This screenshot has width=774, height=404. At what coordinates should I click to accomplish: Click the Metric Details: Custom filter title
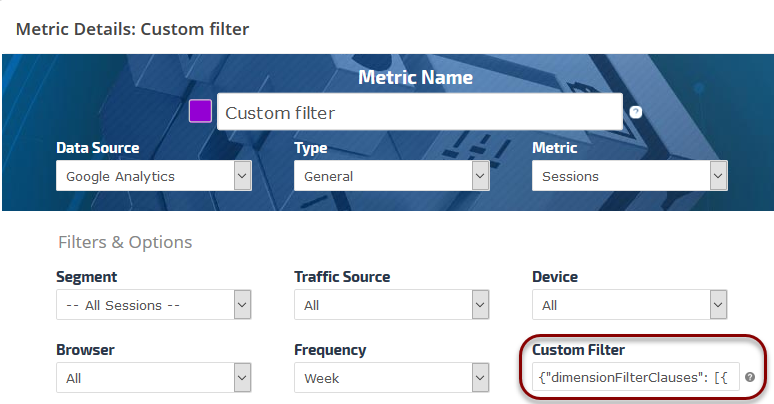tap(132, 29)
